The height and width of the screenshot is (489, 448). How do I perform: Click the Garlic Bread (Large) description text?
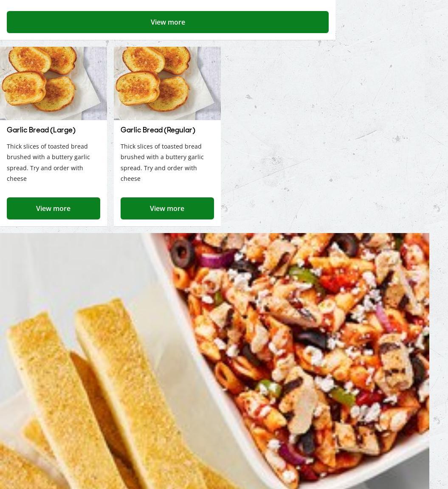48,162
